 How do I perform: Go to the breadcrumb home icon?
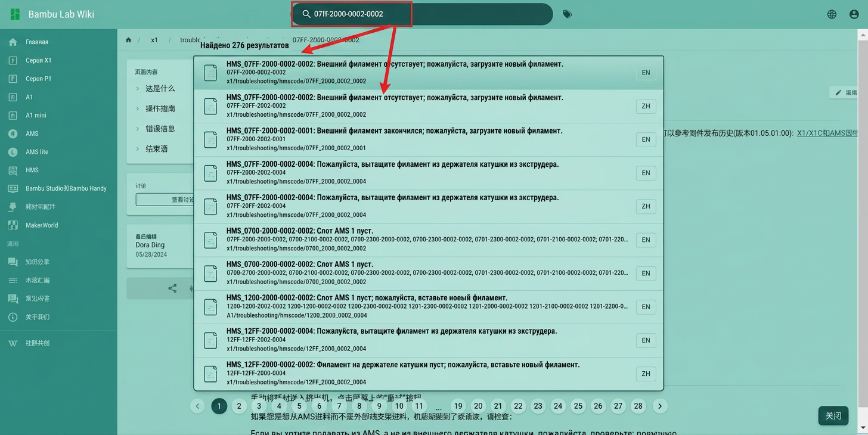[128, 40]
